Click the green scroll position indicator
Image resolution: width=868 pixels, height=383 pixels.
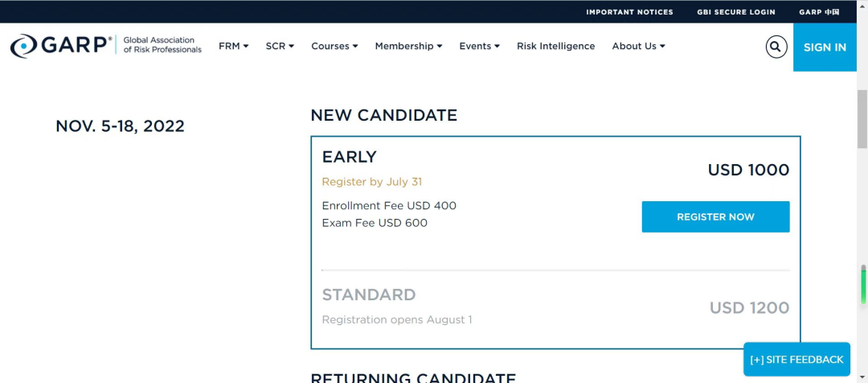click(864, 285)
